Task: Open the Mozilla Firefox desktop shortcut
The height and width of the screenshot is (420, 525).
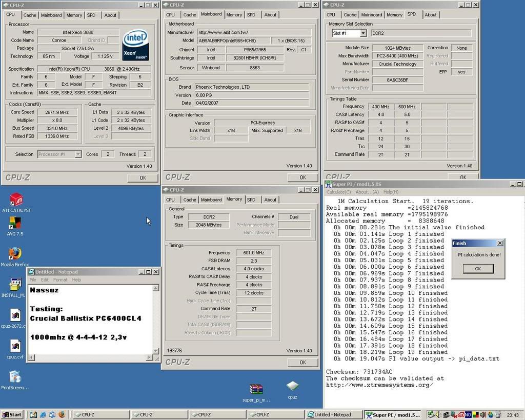Action: tap(15, 256)
